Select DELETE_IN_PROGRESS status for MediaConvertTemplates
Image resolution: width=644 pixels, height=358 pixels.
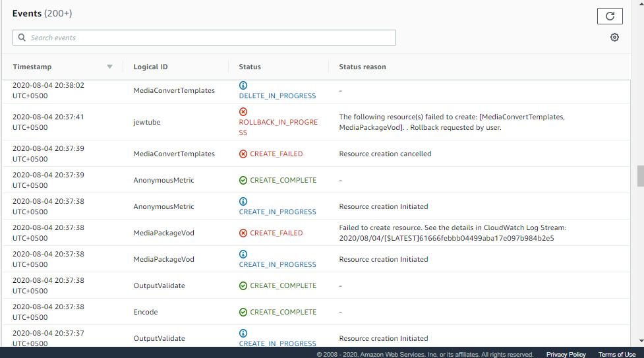tap(278, 96)
